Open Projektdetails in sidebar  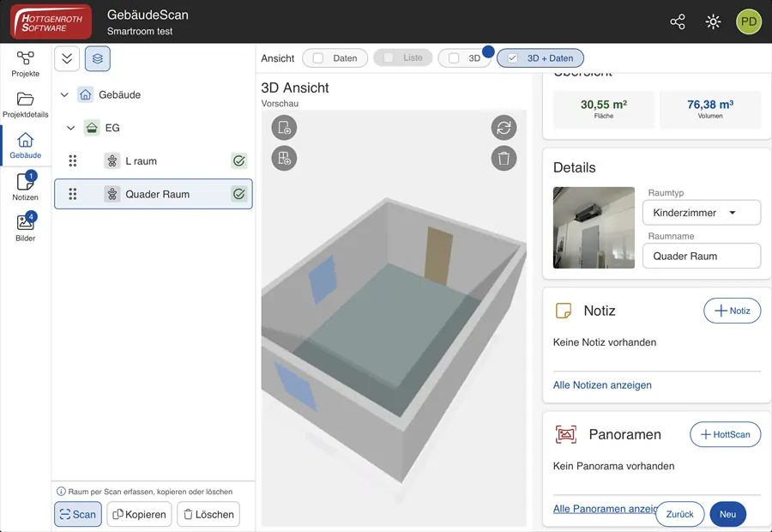[x=26, y=105]
